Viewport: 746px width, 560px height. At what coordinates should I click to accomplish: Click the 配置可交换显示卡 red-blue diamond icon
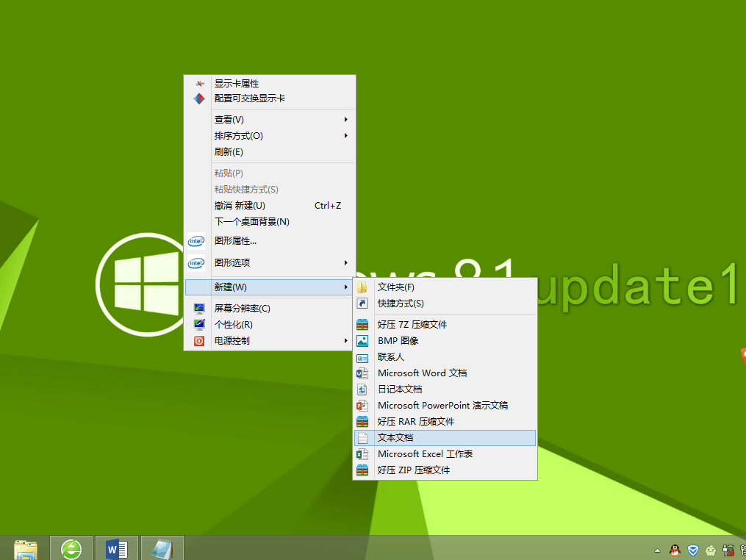199,98
